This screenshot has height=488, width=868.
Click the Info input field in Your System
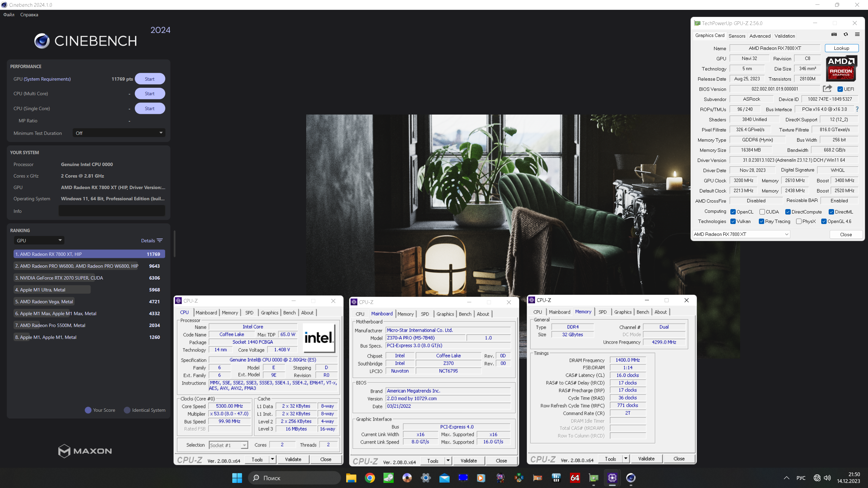[112, 211]
